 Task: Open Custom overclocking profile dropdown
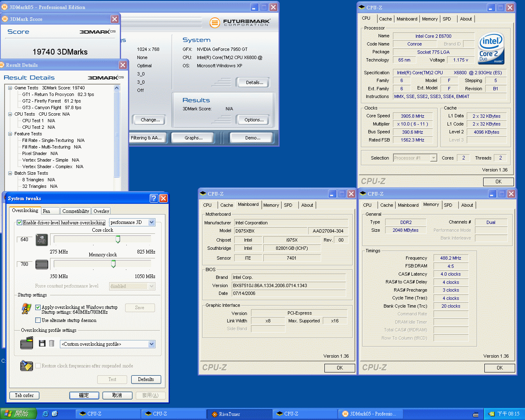[x=151, y=344]
